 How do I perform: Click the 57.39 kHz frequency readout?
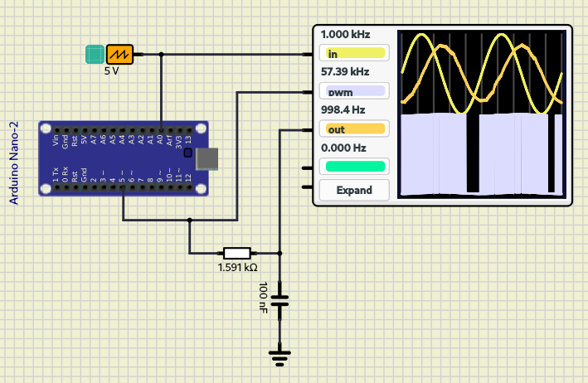(344, 73)
